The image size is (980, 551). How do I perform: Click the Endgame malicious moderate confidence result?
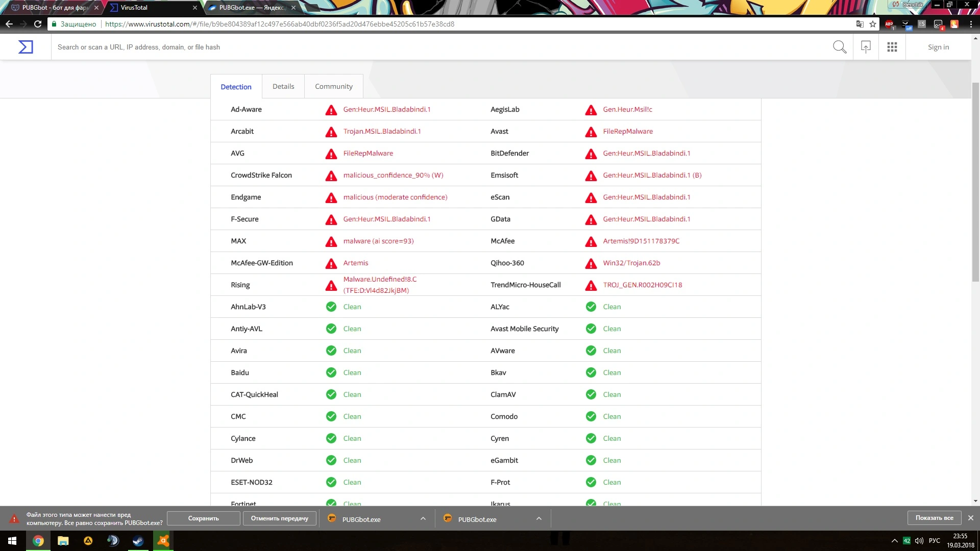click(395, 197)
